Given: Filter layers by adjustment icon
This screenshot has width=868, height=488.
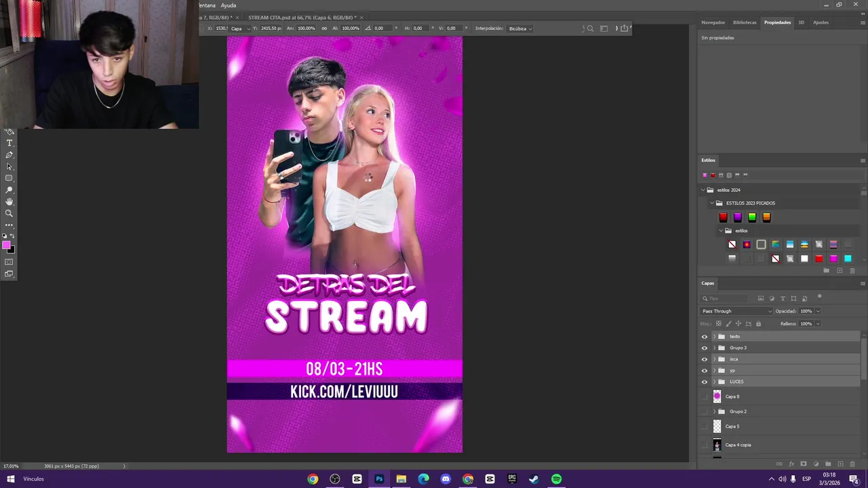Looking at the screenshot, I should pos(772,298).
